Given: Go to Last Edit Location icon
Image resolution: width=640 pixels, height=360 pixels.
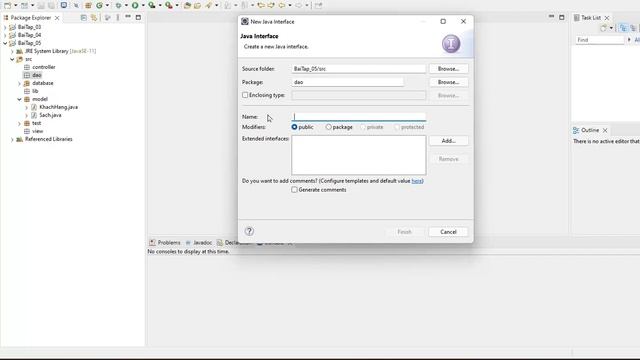Looking at the screenshot, I should point(261,5).
